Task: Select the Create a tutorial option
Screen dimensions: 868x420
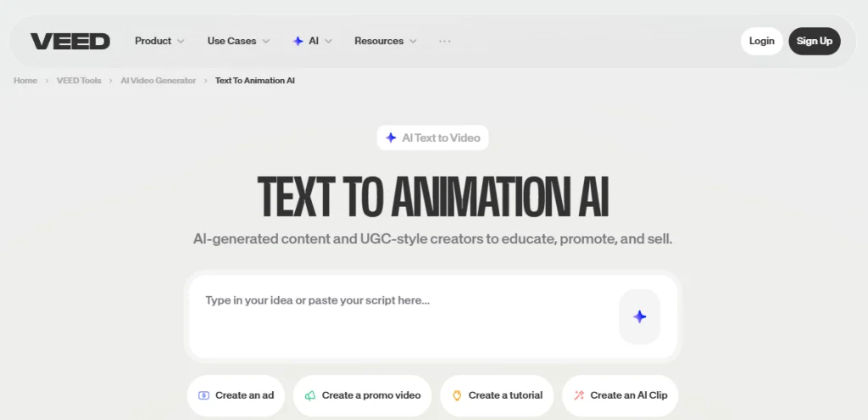Action: point(497,395)
